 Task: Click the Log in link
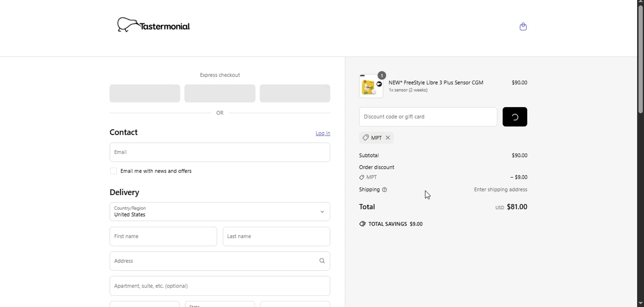click(x=323, y=133)
